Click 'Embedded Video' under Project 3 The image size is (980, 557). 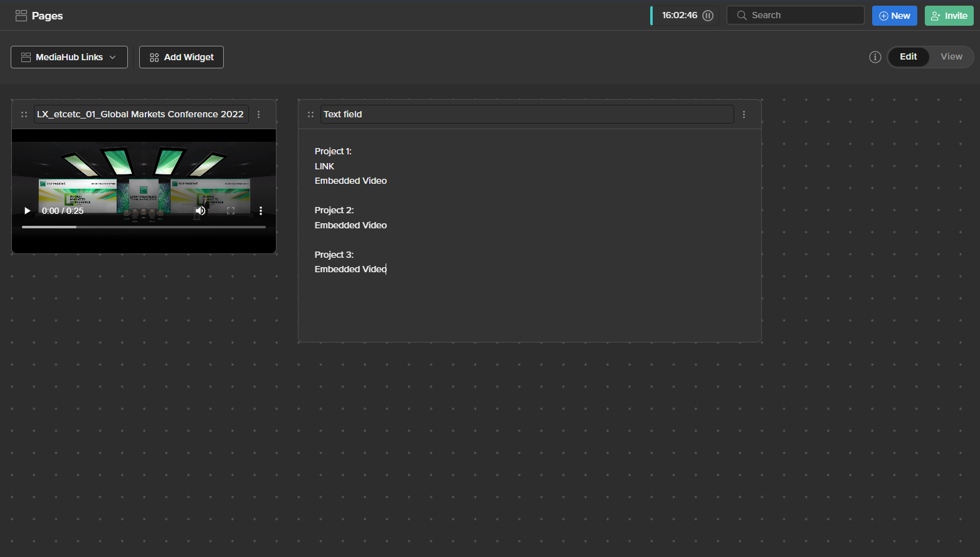pos(350,269)
